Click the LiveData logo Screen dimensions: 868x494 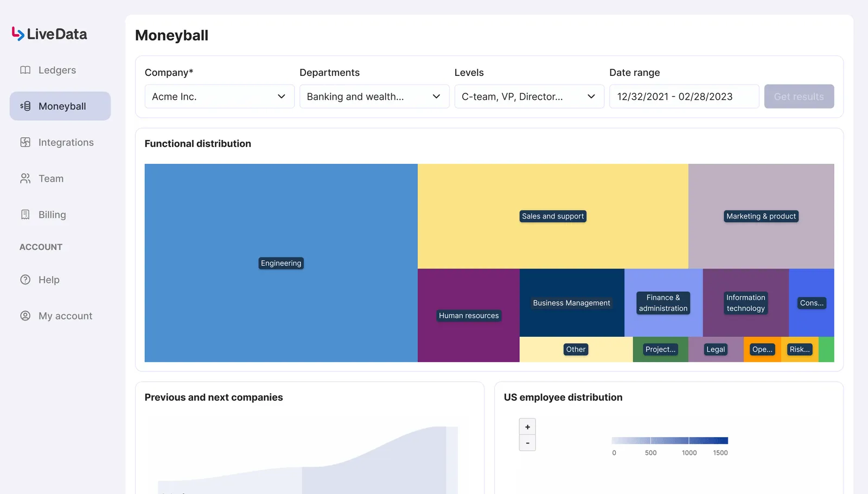48,34
